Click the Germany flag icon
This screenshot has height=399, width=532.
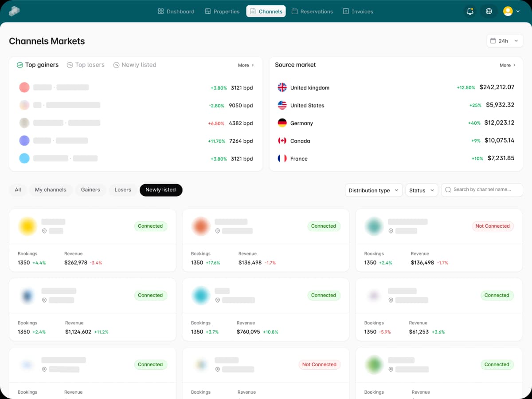(x=282, y=123)
